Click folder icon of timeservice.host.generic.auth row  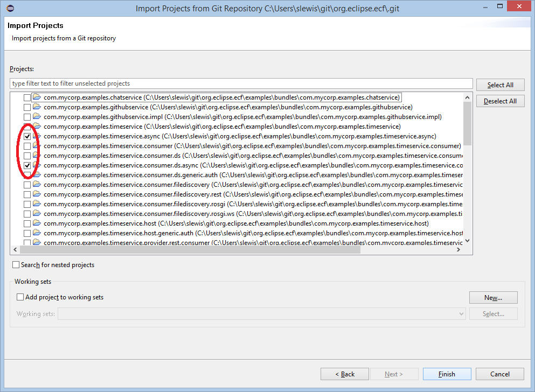click(37, 233)
